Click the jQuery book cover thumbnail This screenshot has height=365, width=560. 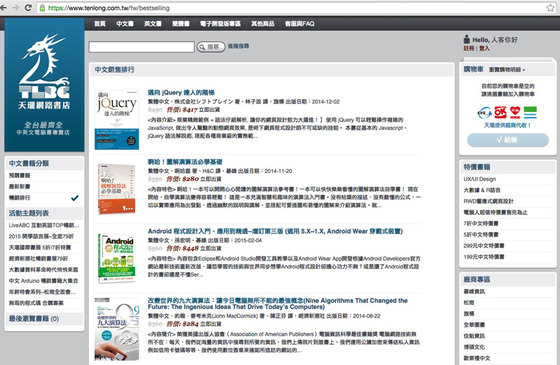click(x=117, y=119)
